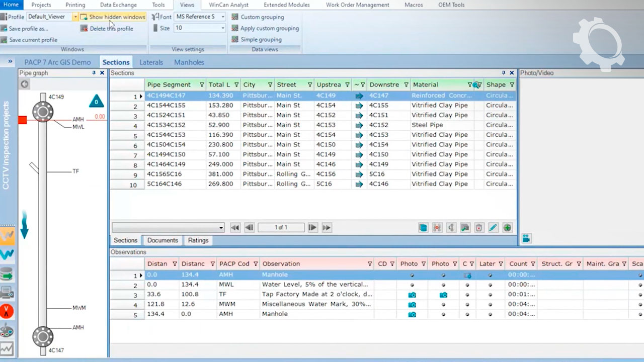Click the trash delete icon in Sections toolbar
The height and width of the screenshot is (362, 644).
(x=479, y=228)
